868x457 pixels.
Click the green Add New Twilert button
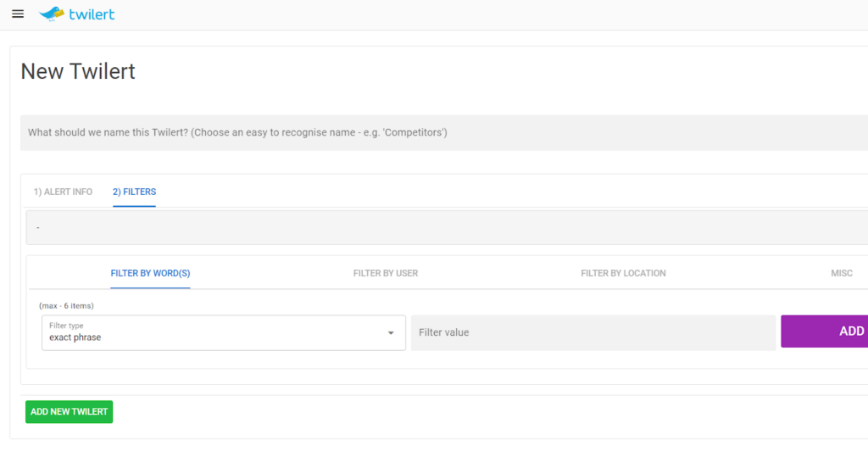click(69, 412)
